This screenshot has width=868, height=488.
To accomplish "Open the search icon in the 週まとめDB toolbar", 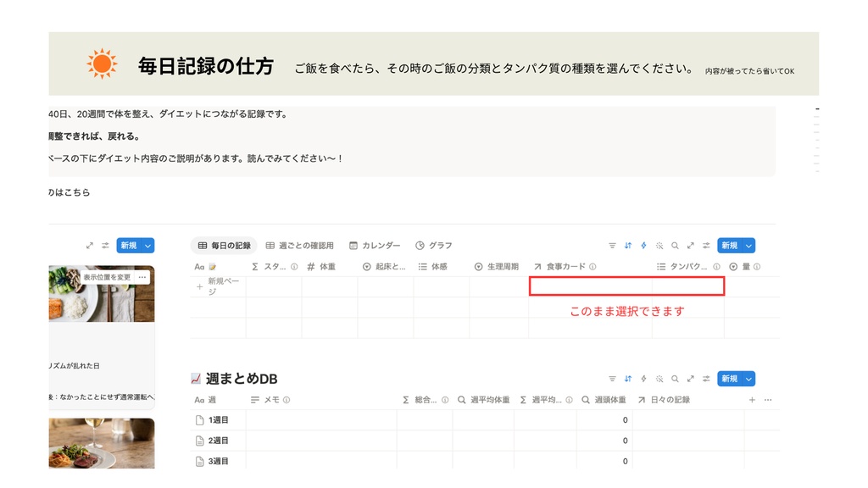I will click(x=675, y=379).
